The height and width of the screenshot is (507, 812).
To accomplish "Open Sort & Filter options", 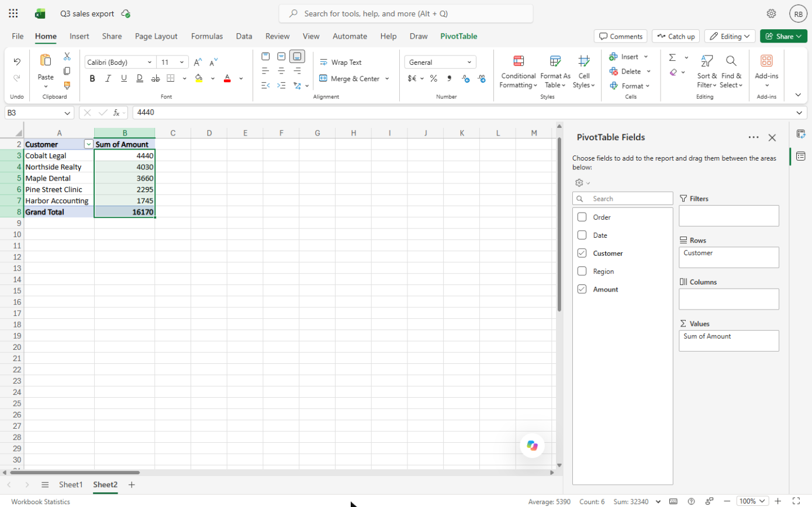I will 706,72.
